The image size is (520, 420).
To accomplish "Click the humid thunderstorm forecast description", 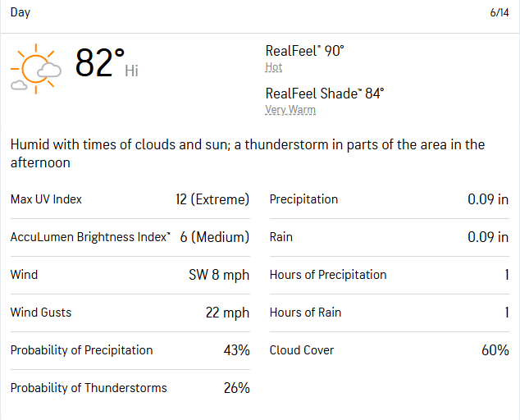I will [248, 153].
